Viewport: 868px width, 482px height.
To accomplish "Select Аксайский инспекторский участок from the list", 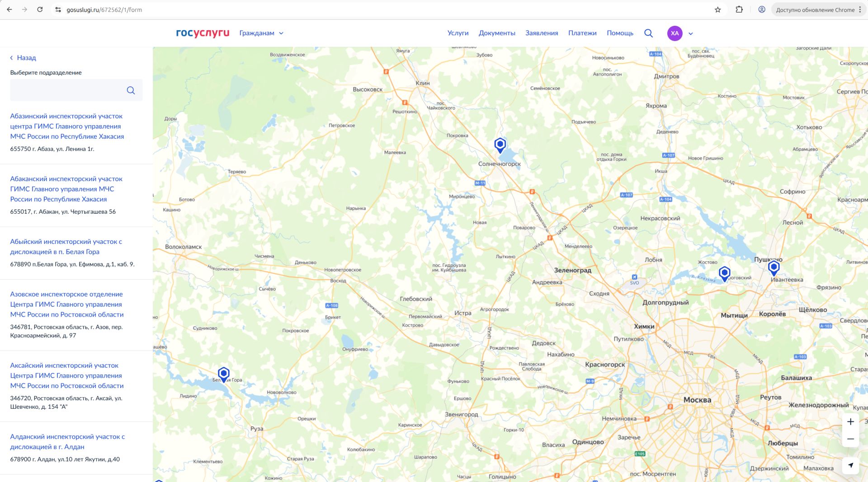I will (x=67, y=375).
